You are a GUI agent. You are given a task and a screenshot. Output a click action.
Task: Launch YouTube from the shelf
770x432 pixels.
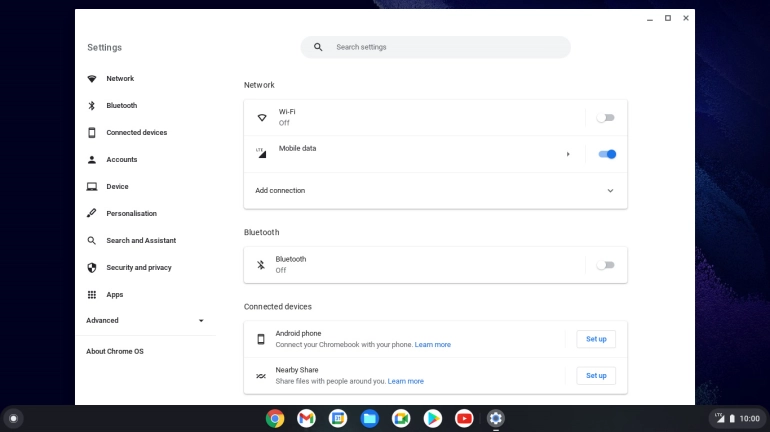[464, 418]
